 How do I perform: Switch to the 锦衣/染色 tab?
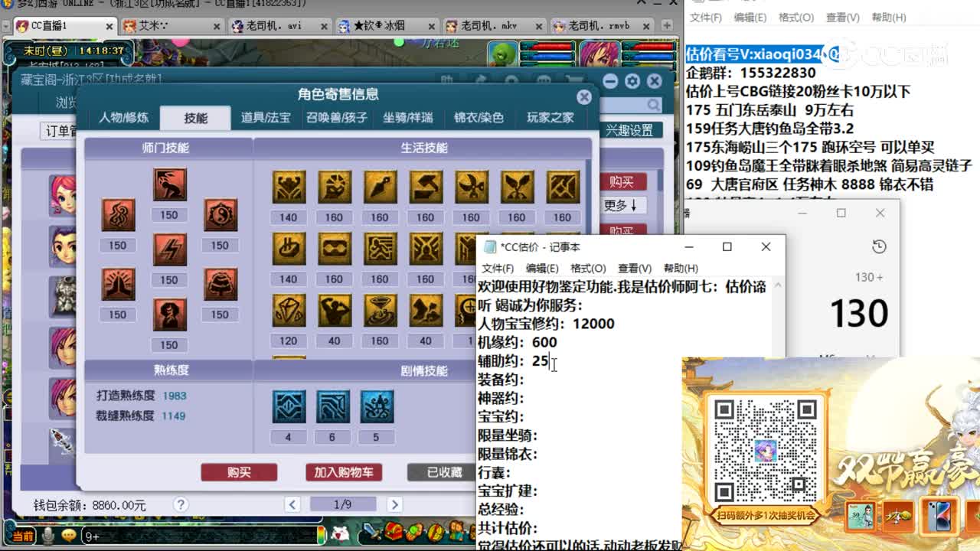click(x=479, y=118)
